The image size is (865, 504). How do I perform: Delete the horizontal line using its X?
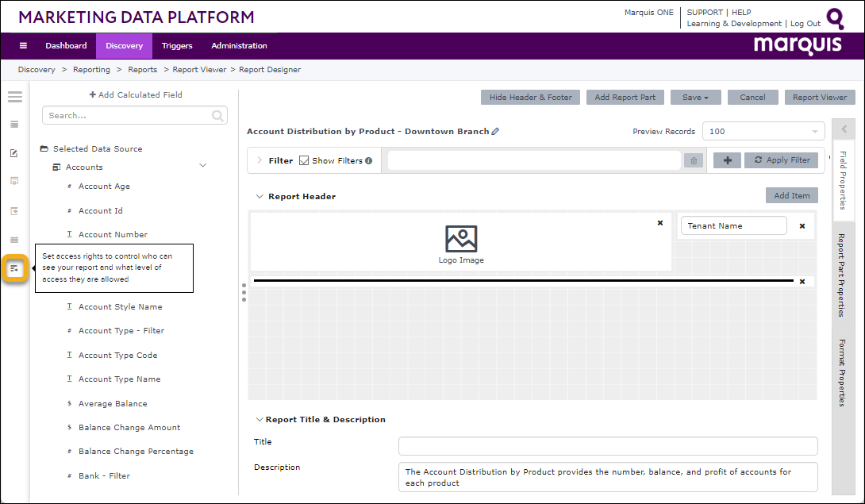[x=802, y=282]
